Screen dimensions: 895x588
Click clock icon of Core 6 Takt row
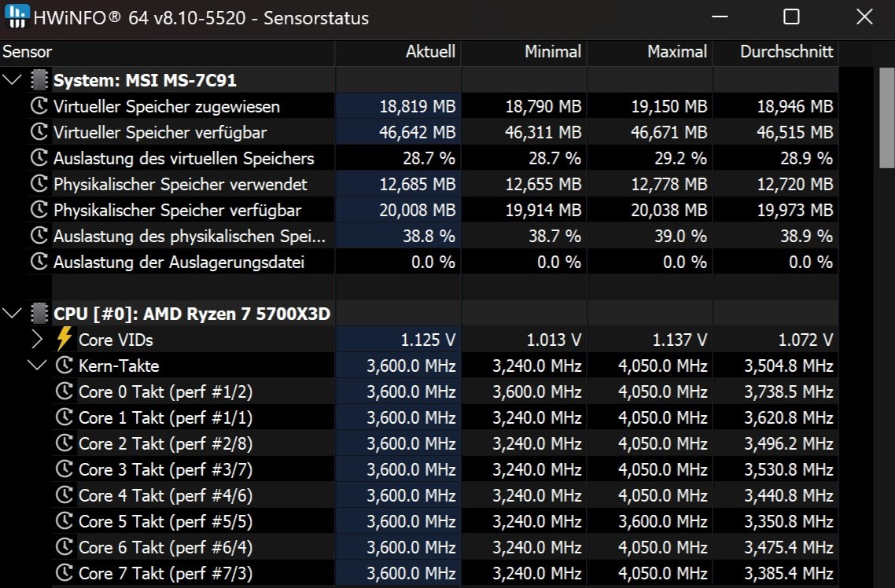pyautogui.click(x=64, y=547)
